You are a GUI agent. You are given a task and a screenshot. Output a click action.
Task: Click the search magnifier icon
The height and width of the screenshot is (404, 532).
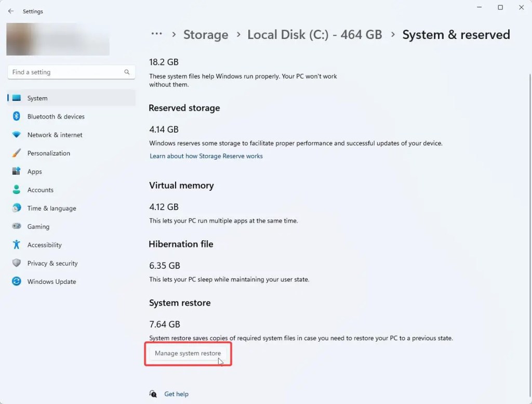[x=127, y=72]
